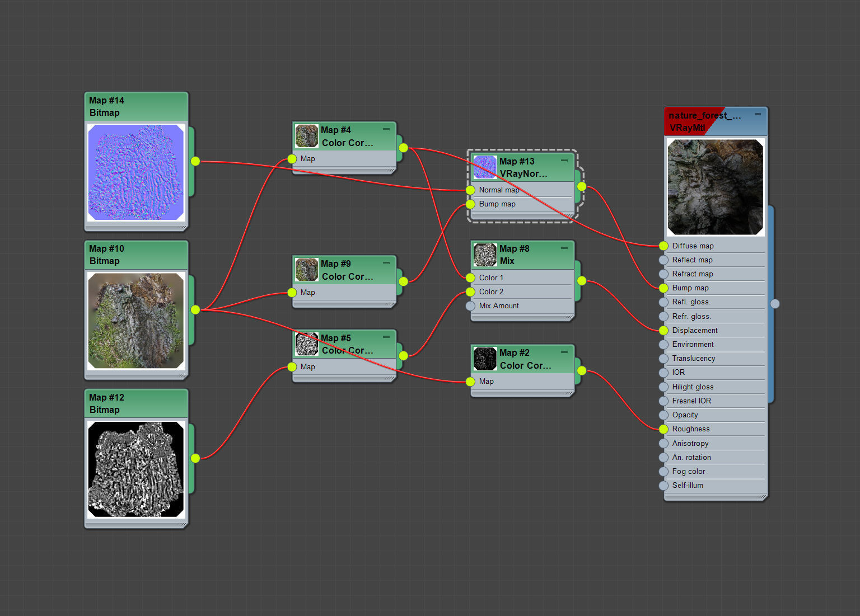Click the Refract map input socket
Screen dimensions: 860x616
point(663,274)
